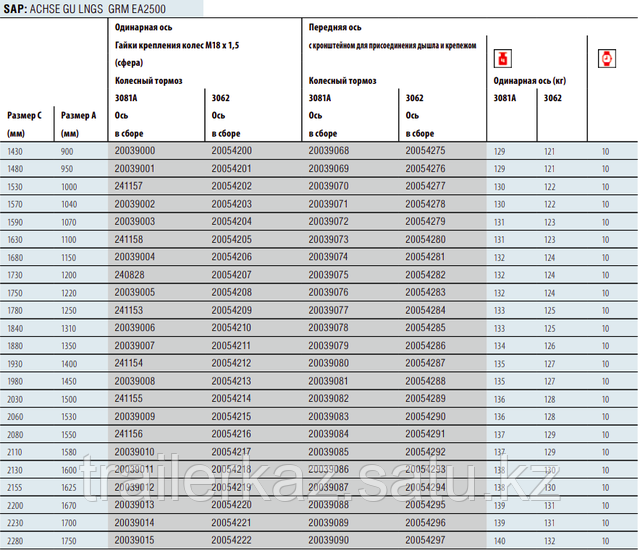The width and height of the screenshot is (640, 550).
Task: Select part number 241153
Action: point(129,310)
